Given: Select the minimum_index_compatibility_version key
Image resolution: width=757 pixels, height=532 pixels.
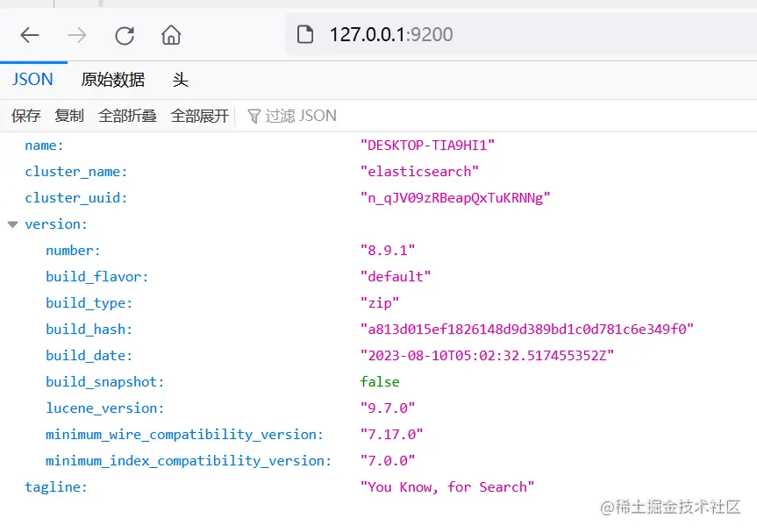Looking at the screenshot, I should coord(189,461).
